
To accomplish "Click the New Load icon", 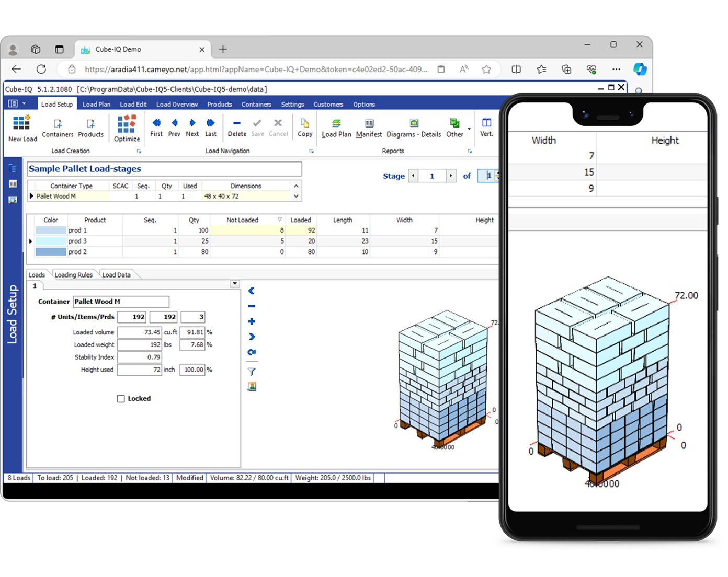I will pyautogui.click(x=22, y=129).
